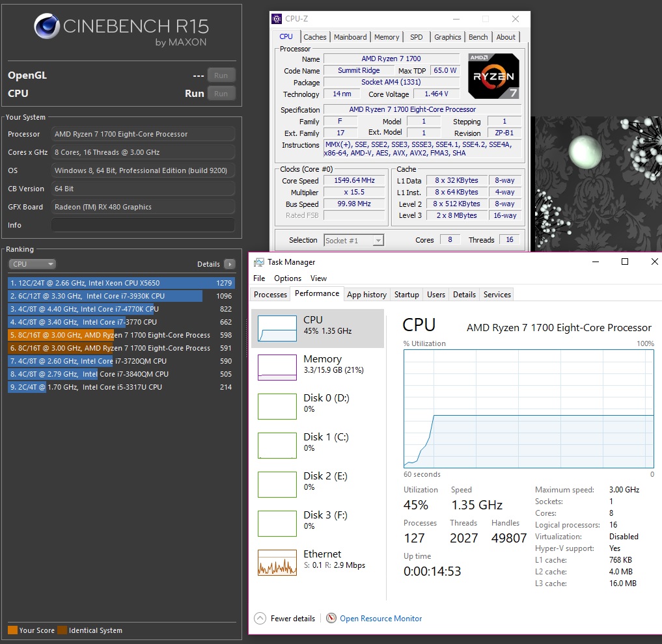Image resolution: width=662 pixels, height=644 pixels.
Task: Click the AMD Ryzen 7 logo in CPU-Z
Action: (x=493, y=76)
